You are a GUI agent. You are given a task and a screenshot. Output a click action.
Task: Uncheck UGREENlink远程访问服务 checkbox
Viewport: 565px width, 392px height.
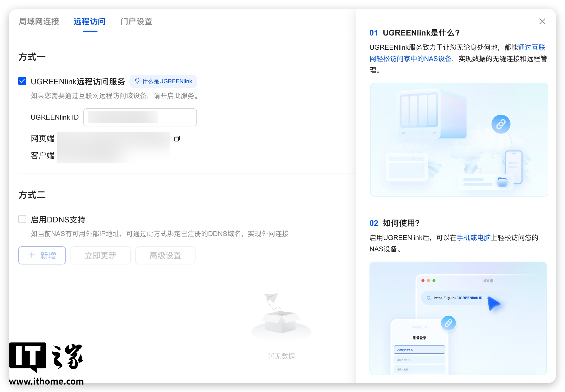point(22,81)
